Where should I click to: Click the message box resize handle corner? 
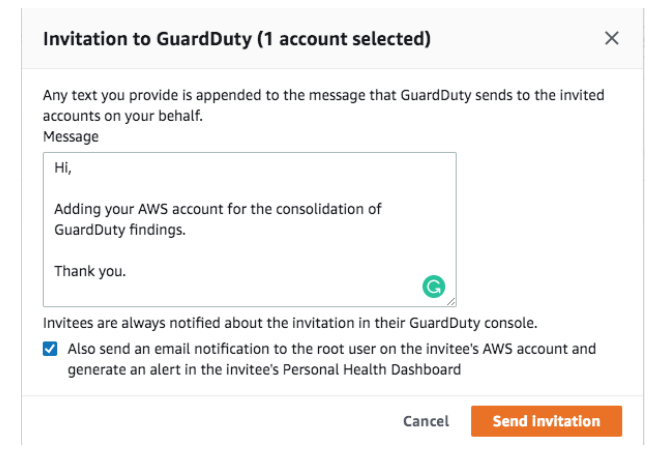452,301
